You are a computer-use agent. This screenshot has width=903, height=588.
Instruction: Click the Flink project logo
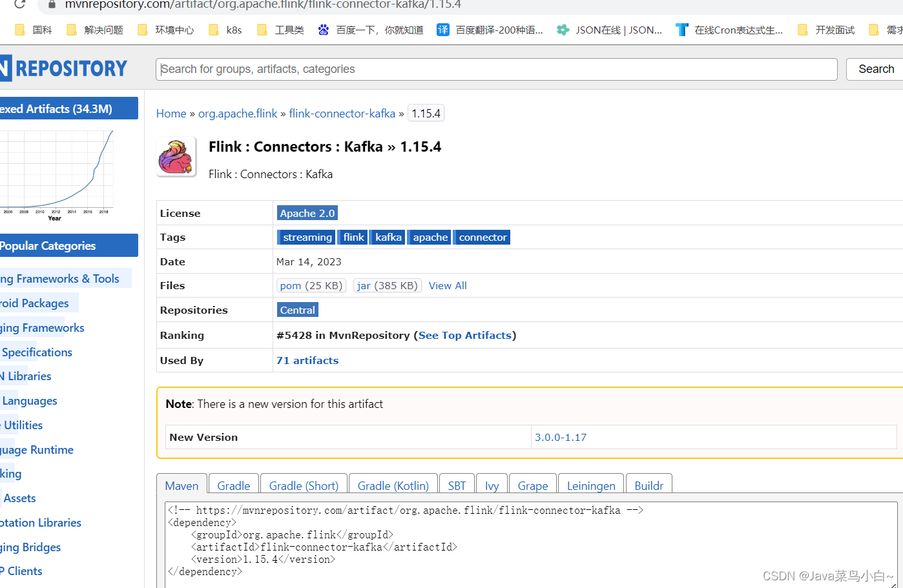tap(176, 156)
